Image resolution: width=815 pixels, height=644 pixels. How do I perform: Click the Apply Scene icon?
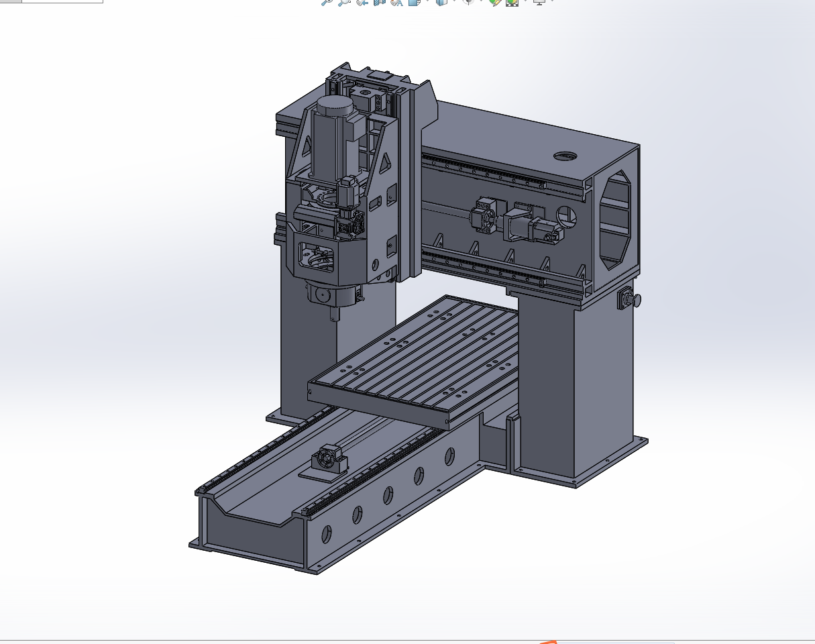pos(512,2)
